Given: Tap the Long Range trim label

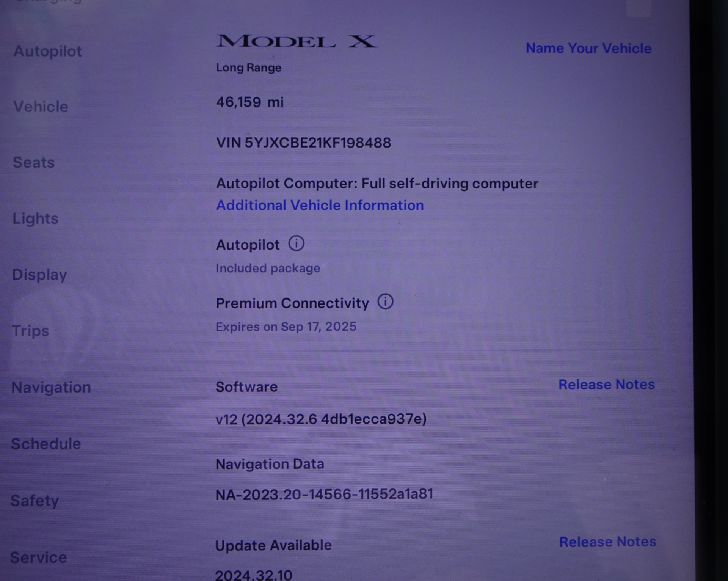Looking at the screenshot, I should [x=249, y=68].
